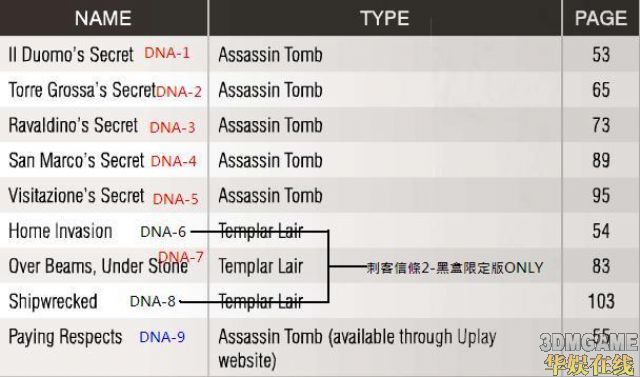Click San Marco's Secret entry
This screenshot has width=640, height=377.
point(76,160)
